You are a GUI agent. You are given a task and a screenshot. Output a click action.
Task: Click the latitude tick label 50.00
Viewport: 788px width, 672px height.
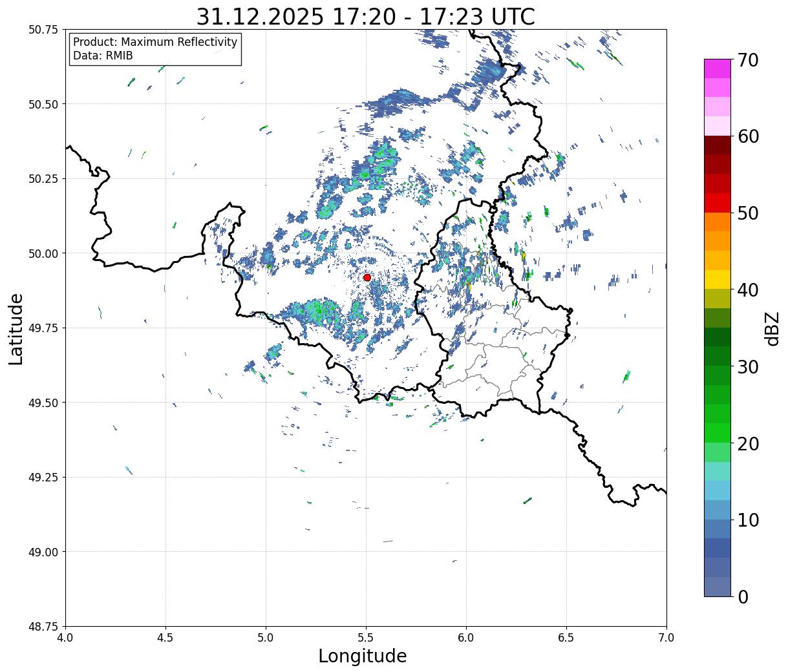[43, 253]
